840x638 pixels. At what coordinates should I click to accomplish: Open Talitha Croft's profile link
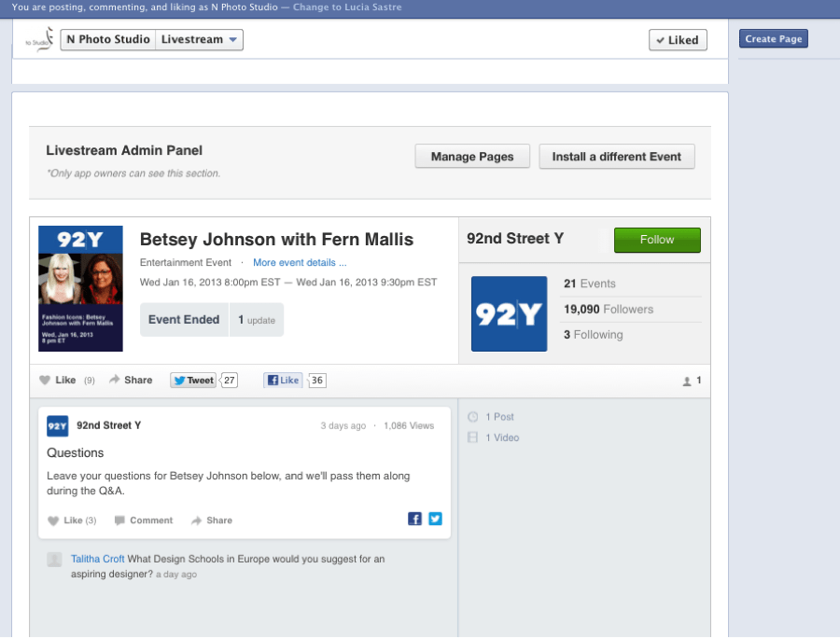pyautogui.click(x=97, y=559)
